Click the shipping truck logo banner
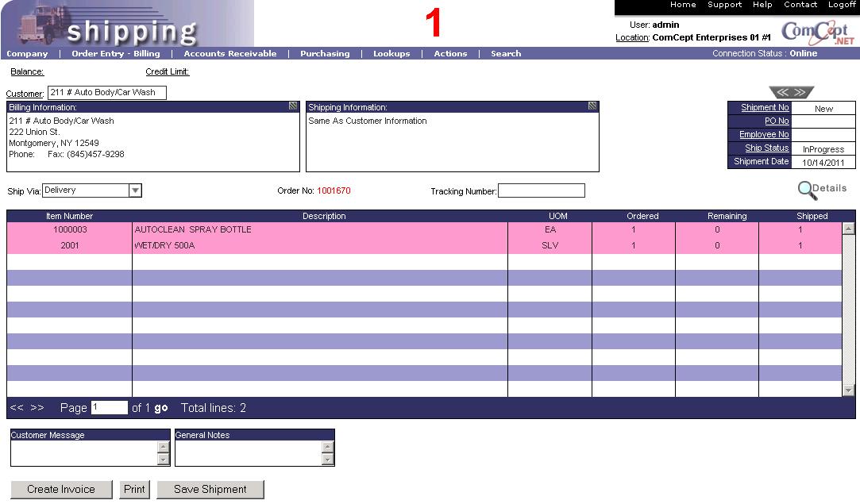Viewport: 860px width, 504px height. coord(127,24)
